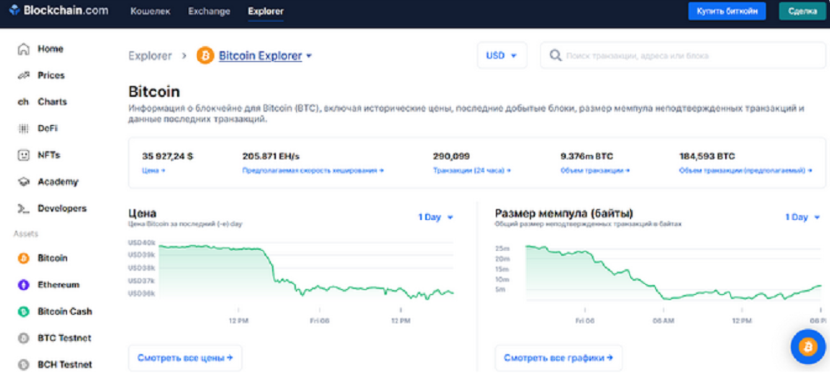Focus the transaction search field
Image resolution: width=831 pixels, height=384 pixels.
click(683, 56)
